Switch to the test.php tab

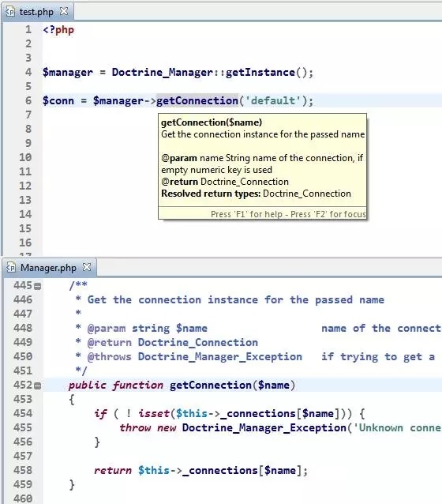[36, 12]
